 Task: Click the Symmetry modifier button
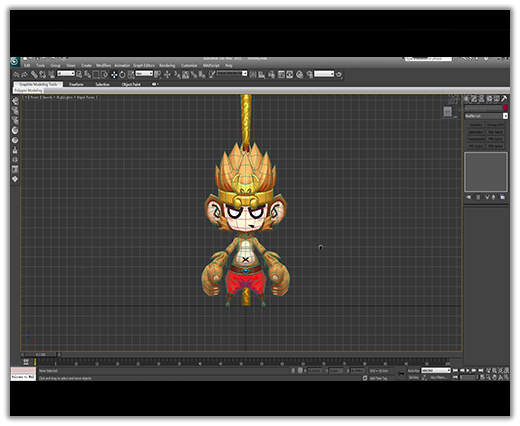476,125
